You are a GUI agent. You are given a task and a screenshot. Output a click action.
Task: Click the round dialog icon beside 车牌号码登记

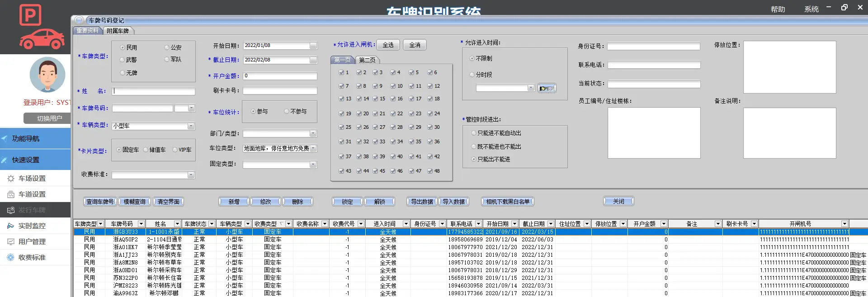79,20
